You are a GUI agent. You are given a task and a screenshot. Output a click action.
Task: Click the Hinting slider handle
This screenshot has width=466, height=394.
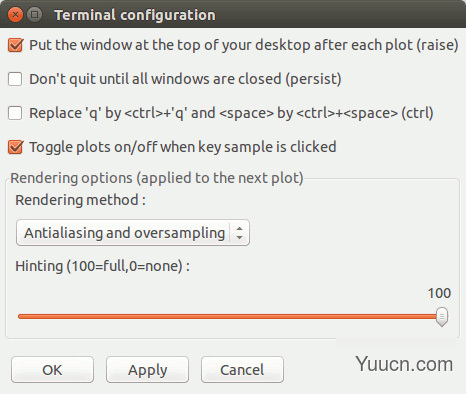[442, 317]
